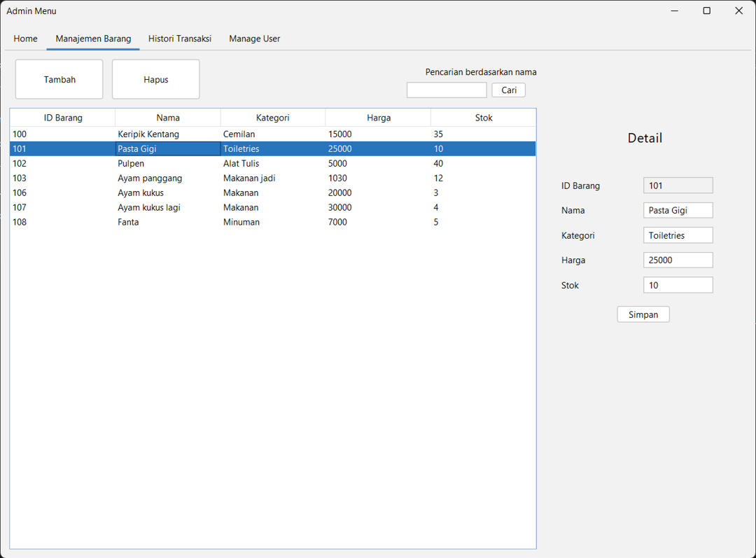The image size is (756, 558).
Task: Open the Manage User tab
Action: coord(254,39)
